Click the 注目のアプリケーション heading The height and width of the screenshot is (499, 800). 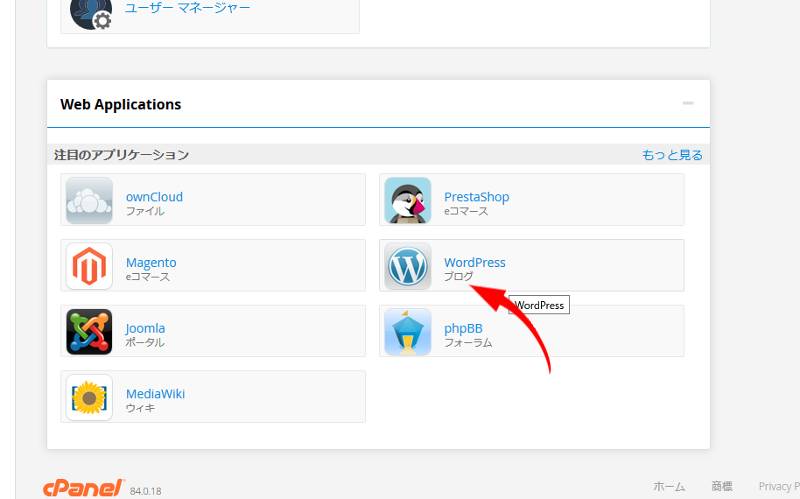[x=121, y=155]
